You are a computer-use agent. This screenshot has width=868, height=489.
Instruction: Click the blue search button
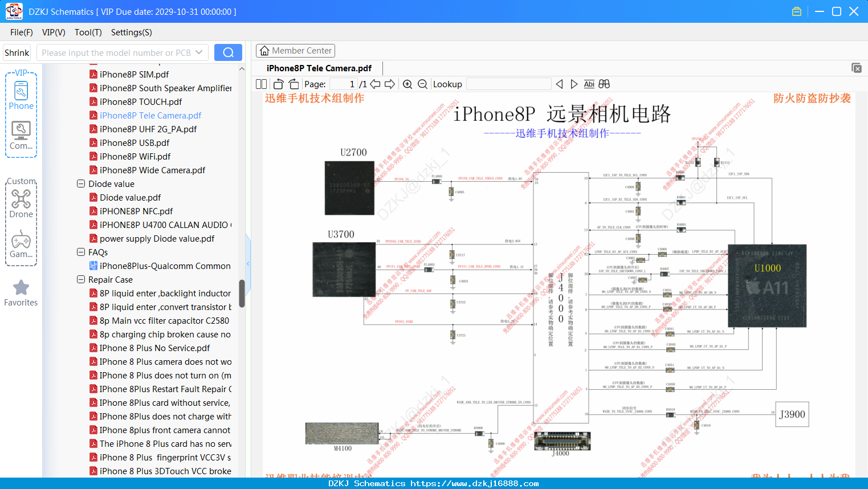pyautogui.click(x=228, y=52)
